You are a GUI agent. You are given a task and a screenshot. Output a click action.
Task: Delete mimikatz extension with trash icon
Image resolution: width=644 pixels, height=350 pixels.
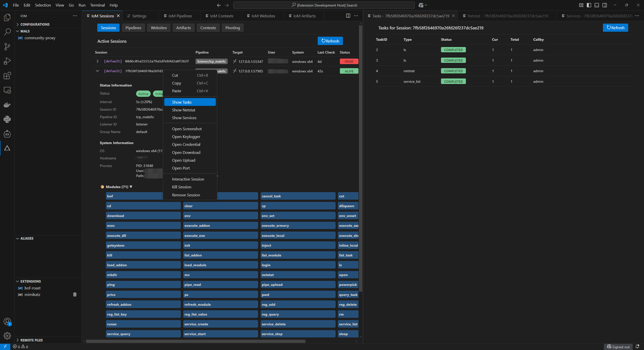point(75,294)
